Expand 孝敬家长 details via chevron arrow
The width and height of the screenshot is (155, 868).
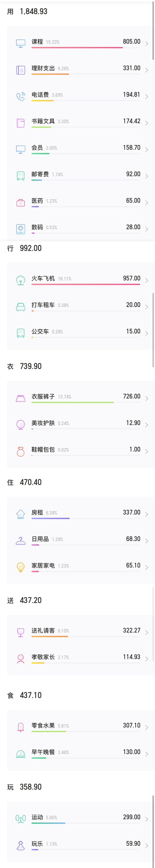[x=147, y=659]
